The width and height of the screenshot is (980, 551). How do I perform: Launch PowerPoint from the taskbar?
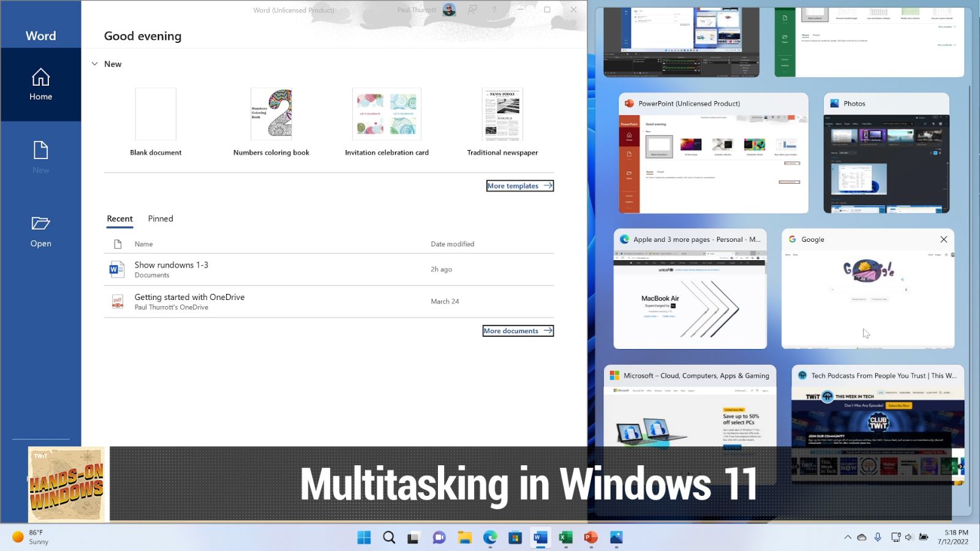click(x=590, y=537)
